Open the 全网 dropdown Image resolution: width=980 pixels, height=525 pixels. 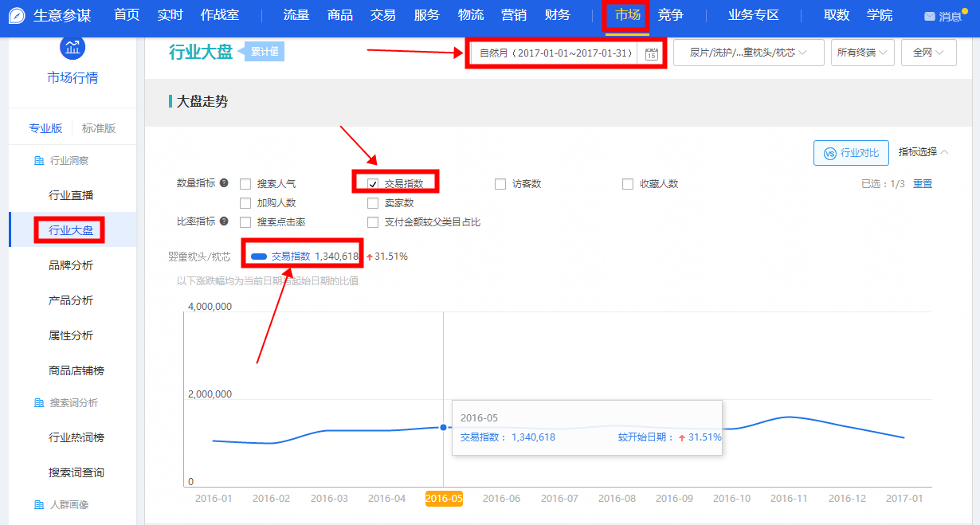click(928, 53)
